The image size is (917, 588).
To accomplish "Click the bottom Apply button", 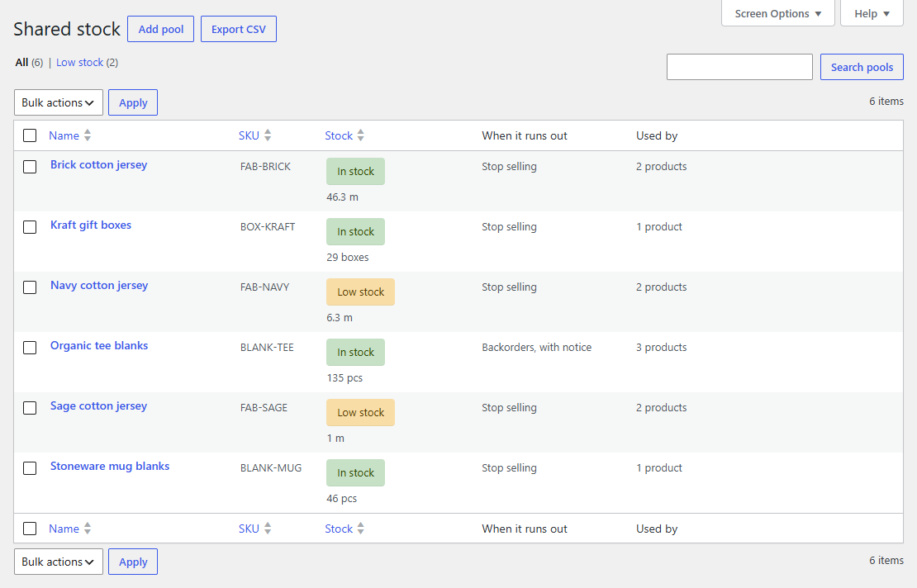I will tap(133, 562).
